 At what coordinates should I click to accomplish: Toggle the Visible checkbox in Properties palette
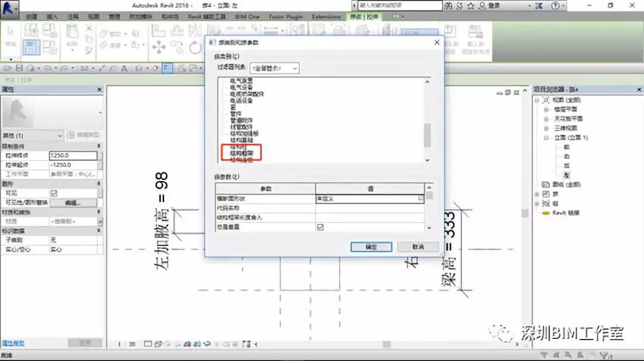tap(54, 193)
